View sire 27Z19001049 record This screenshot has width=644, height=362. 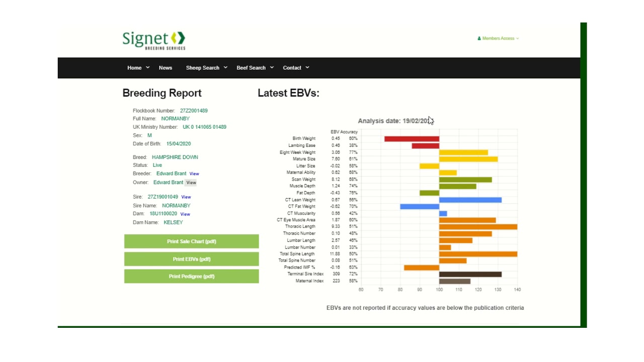(186, 197)
